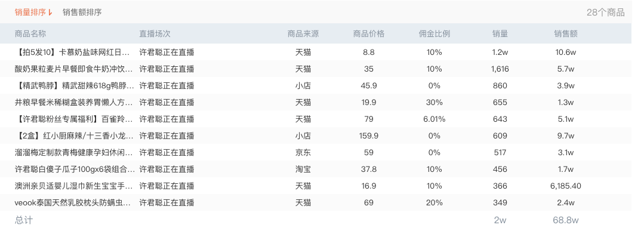Click the 28个商品 count label
The image size is (644, 231).
pyautogui.click(x=605, y=13)
